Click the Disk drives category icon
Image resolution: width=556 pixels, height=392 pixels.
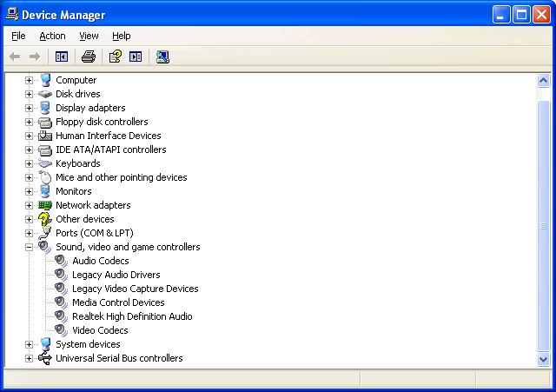(45, 94)
